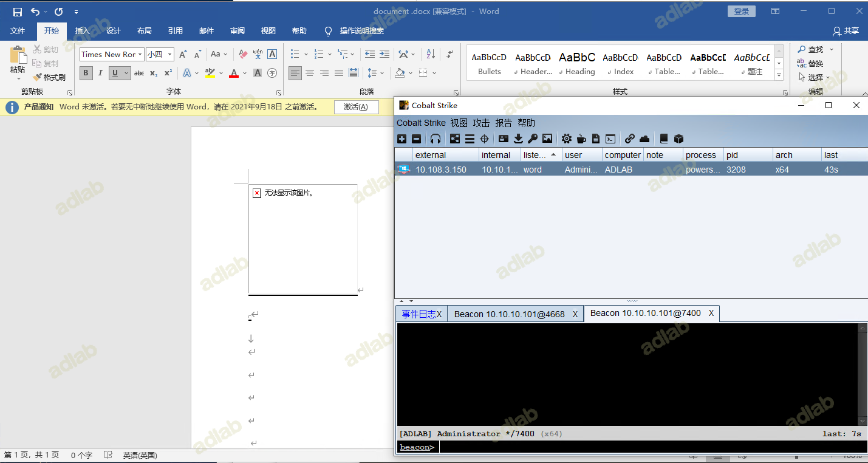Click the coffee cup Java applet icon
The height and width of the screenshot is (463, 868).
pos(581,139)
